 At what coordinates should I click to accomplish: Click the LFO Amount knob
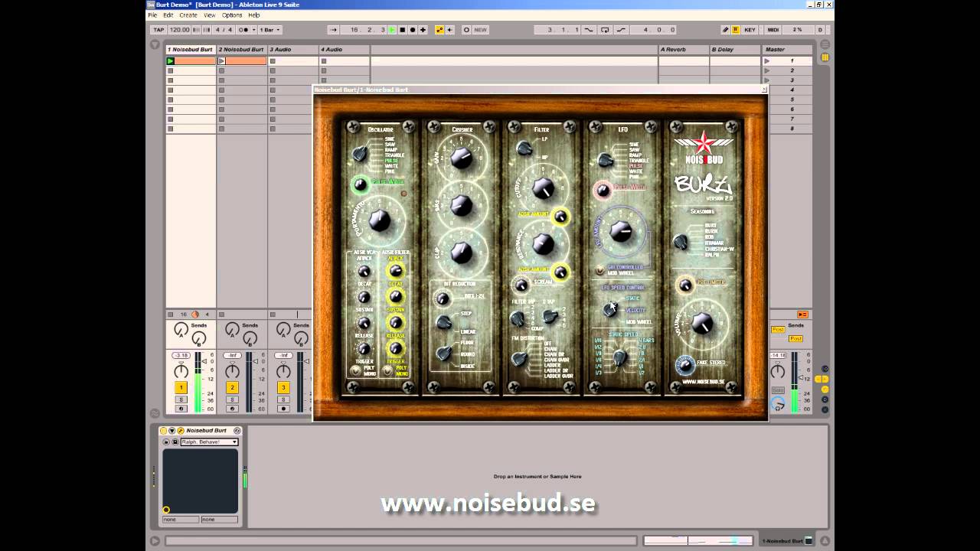(622, 231)
